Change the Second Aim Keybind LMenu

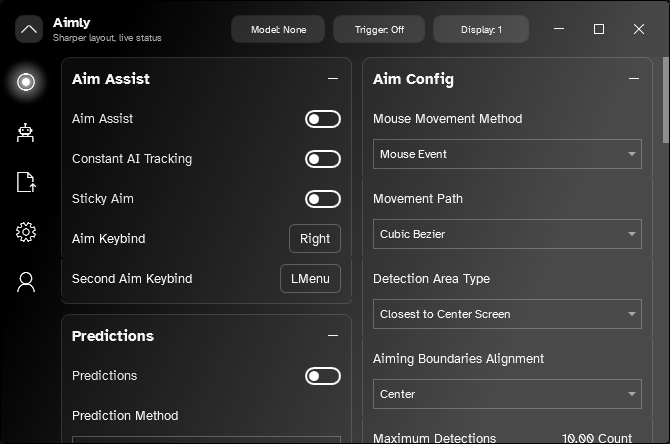point(310,279)
